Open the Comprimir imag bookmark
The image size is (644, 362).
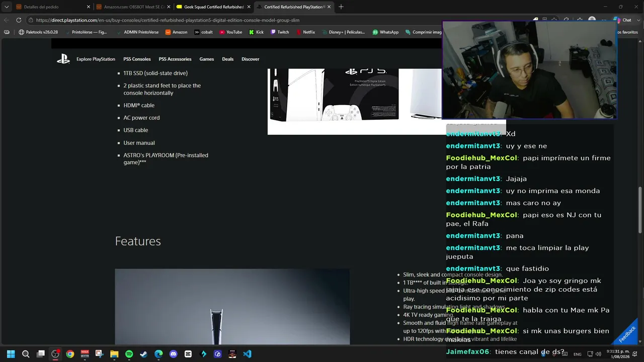[x=423, y=32]
